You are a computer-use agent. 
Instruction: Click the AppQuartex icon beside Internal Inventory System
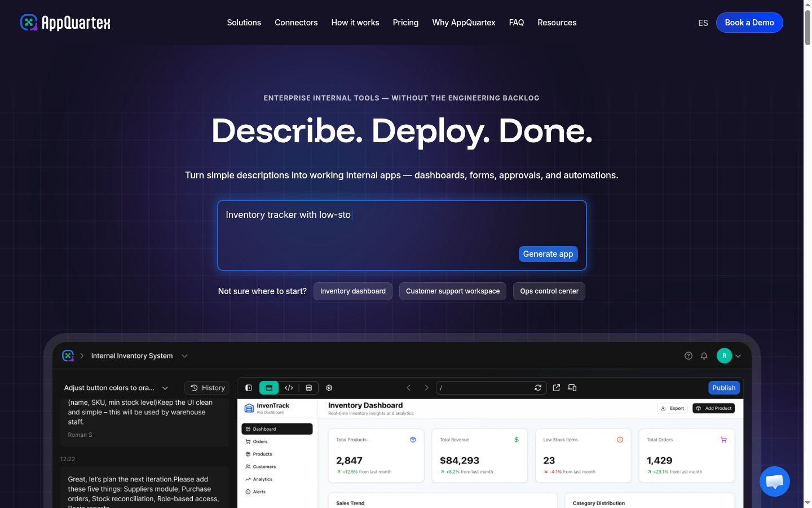[68, 356]
